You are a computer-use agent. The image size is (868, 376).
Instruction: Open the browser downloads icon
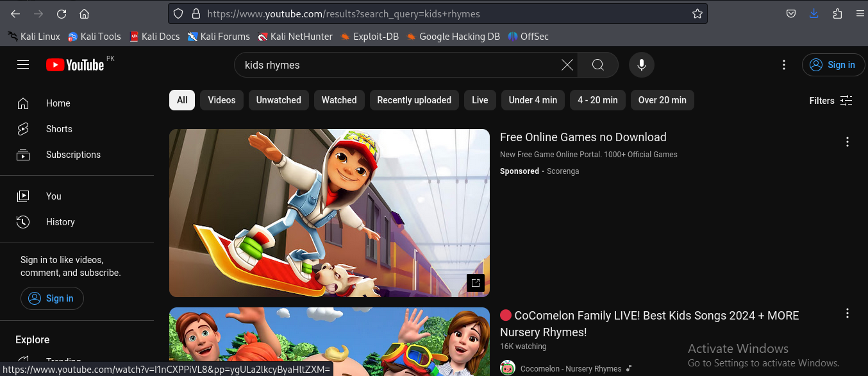point(814,13)
